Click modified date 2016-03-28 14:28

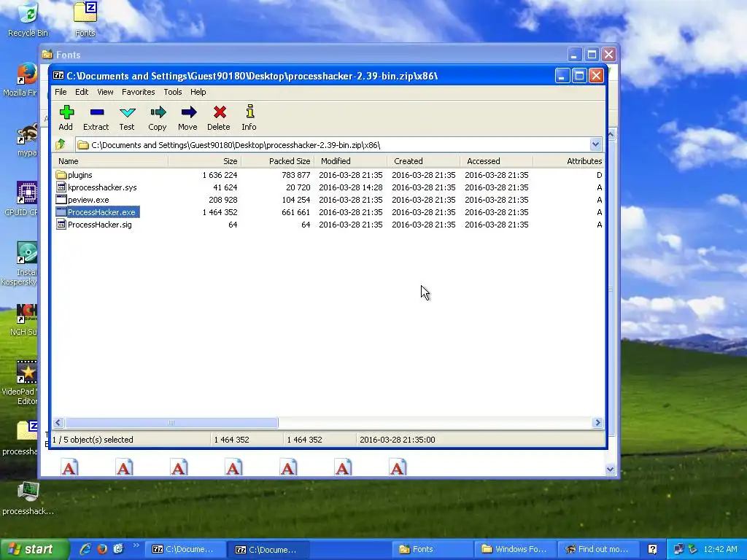(351, 187)
